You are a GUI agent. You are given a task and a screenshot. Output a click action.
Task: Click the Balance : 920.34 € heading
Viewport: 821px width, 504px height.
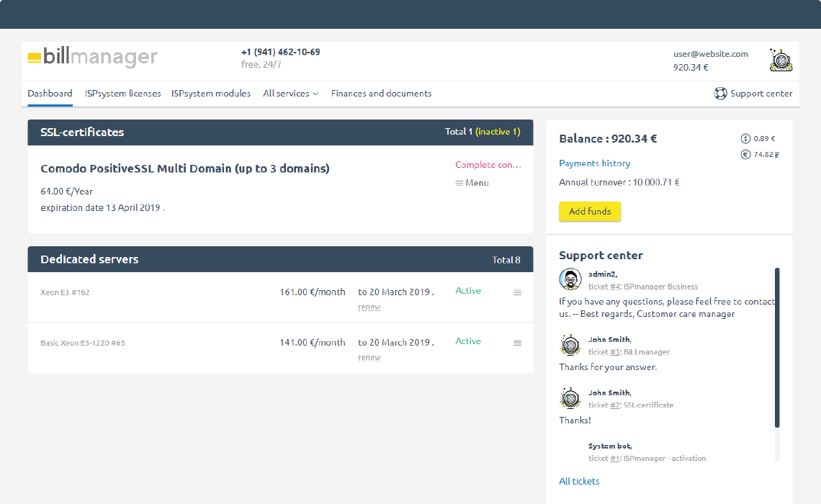608,139
